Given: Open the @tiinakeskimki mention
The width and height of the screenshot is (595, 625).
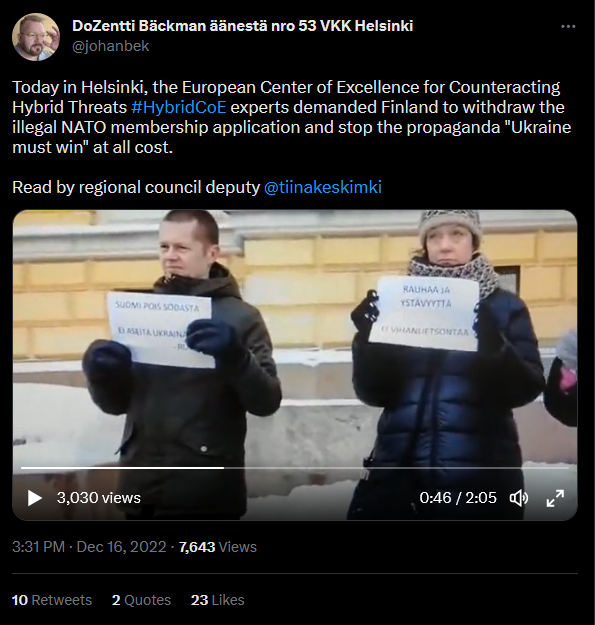Looking at the screenshot, I should 323,187.
